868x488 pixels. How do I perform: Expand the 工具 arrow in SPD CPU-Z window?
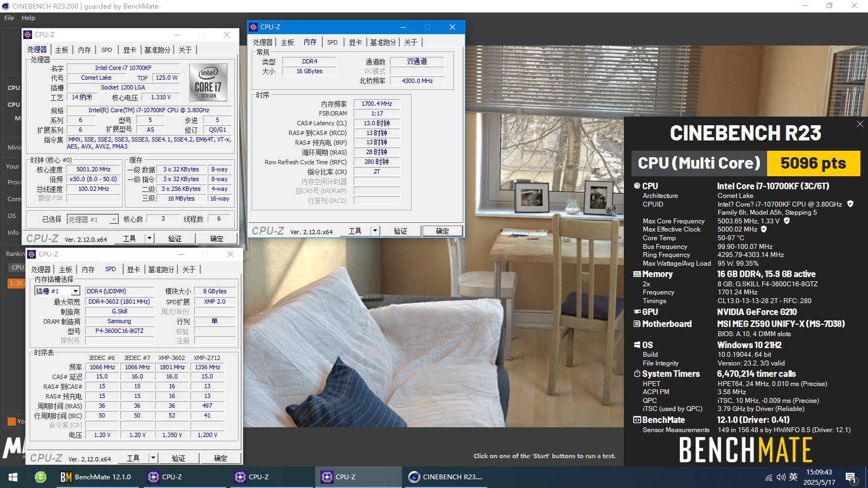coord(153,458)
